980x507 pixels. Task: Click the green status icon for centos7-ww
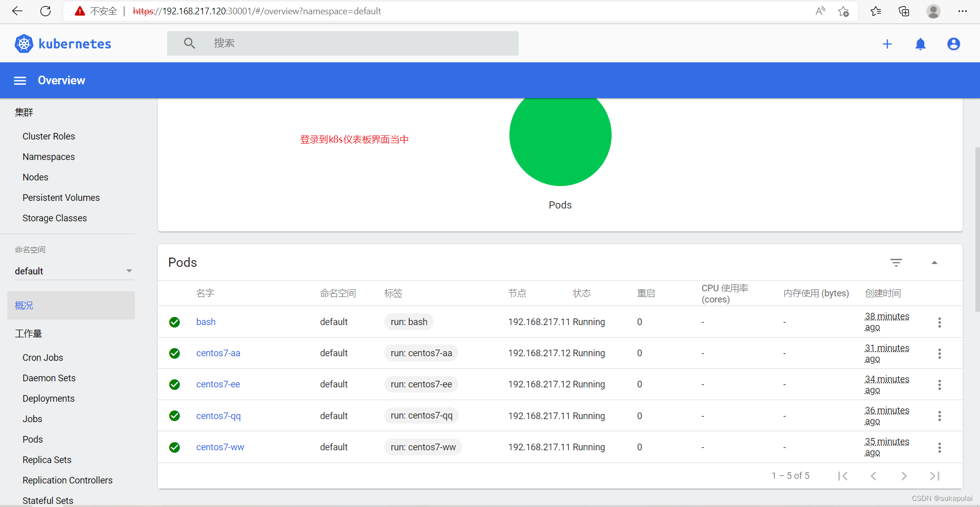pyautogui.click(x=175, y=447)
